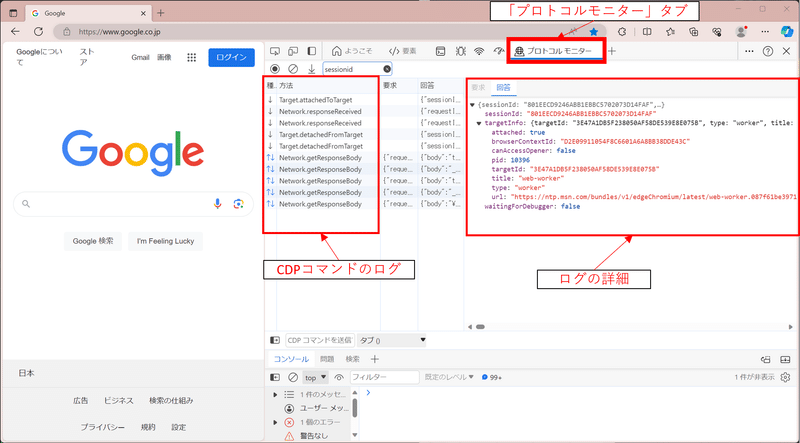This screenshot has width=800, height=443.
Task: Open the ようこそ (Welcome) tab
Action: click(x=352, y=51)
